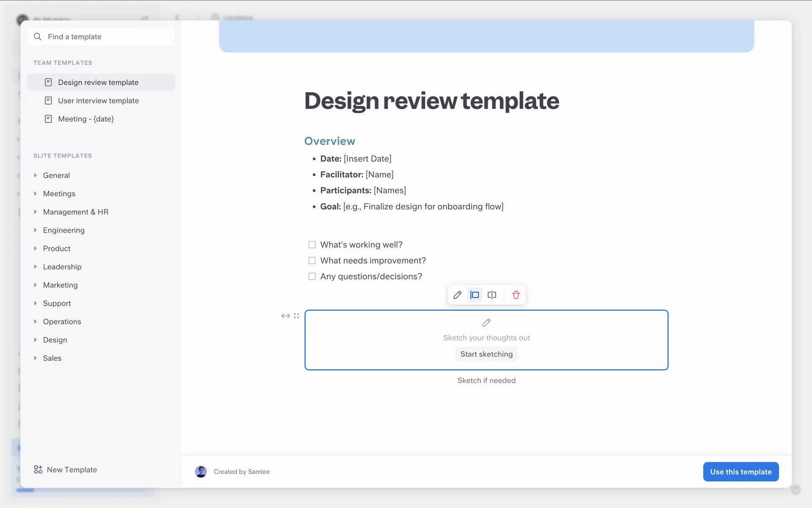Click the New Template icon at sidebar bottom
Image resolution: width=812 pixels, height=508 pixels.
[38, 469]
